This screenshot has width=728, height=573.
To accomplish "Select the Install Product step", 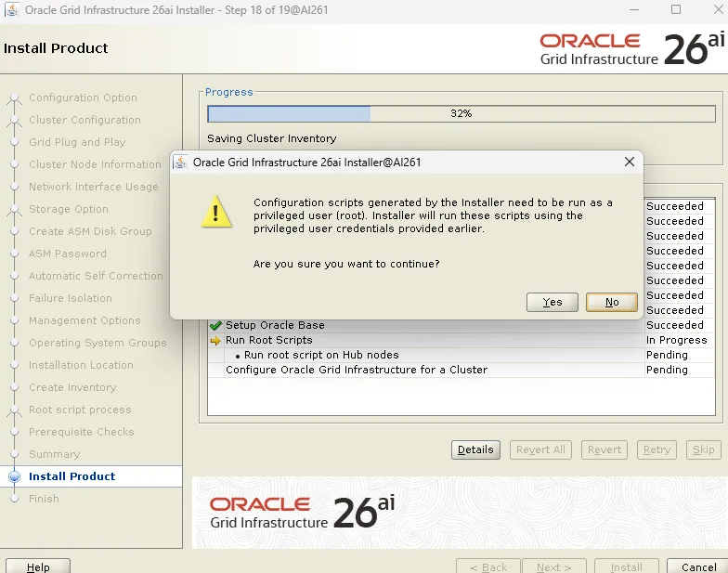I will point(72,476).
